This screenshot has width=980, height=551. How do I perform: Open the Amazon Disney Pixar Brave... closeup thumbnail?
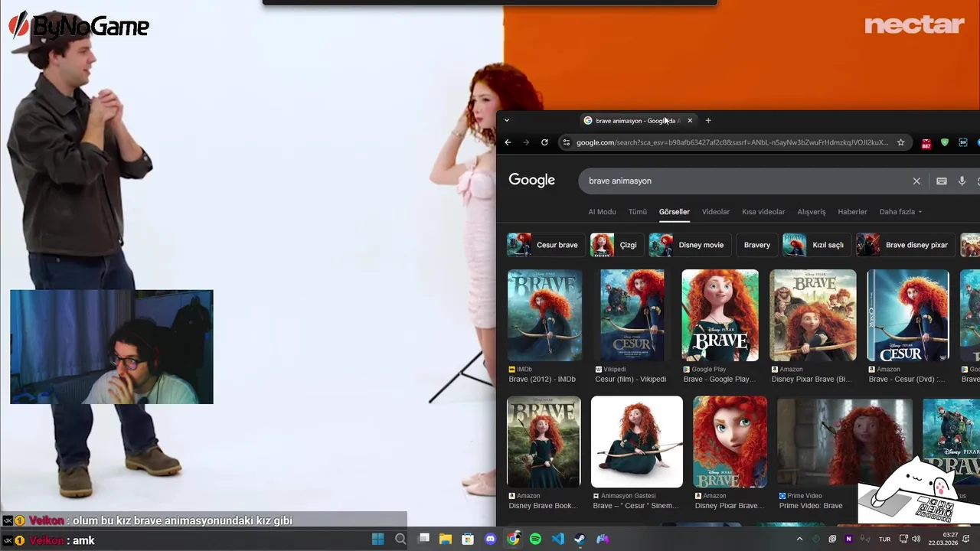[730, 442]
